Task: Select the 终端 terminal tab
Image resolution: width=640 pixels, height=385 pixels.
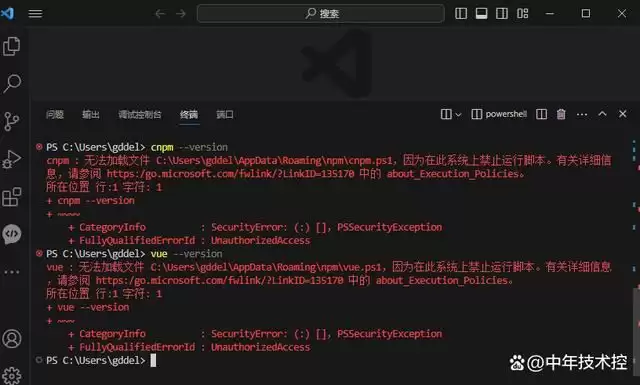Action: coord(189,114)
